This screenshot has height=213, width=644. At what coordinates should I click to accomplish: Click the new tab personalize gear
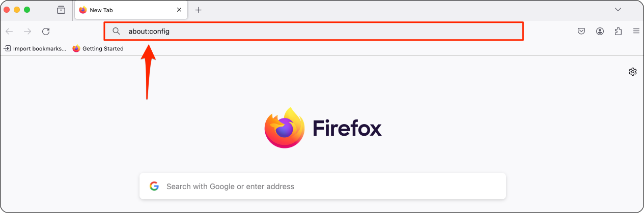(x=633, y=72)
